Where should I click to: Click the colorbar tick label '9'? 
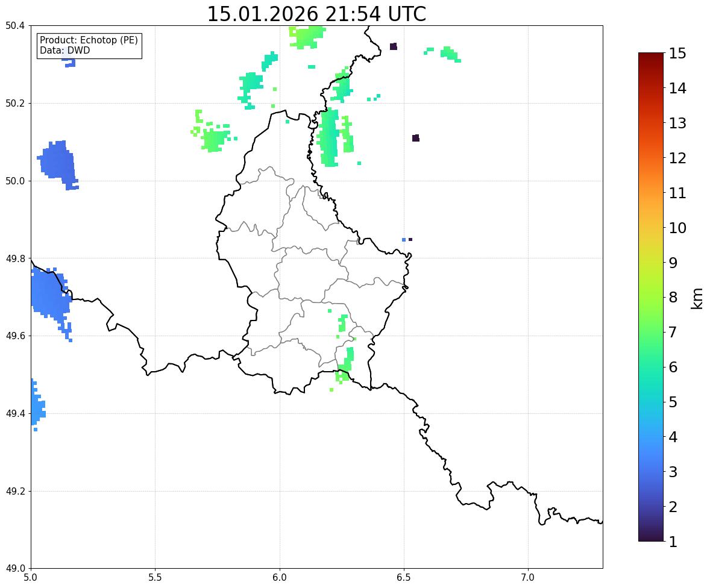pos(673,263)
